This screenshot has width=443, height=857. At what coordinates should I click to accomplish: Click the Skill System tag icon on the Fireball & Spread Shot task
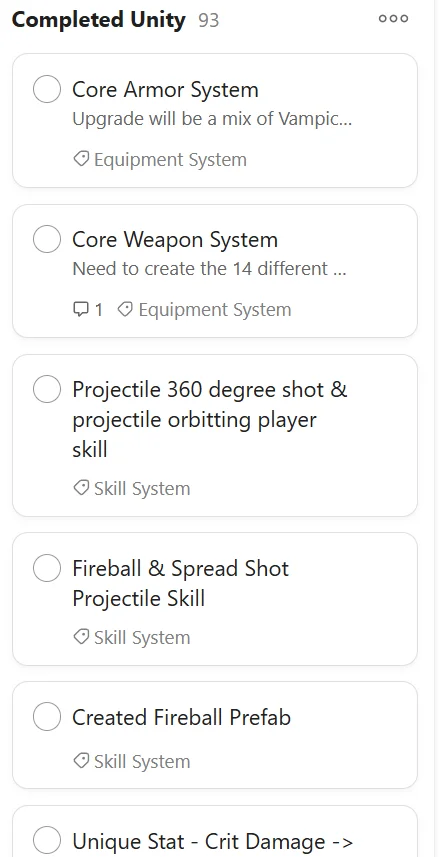[81, 637]
